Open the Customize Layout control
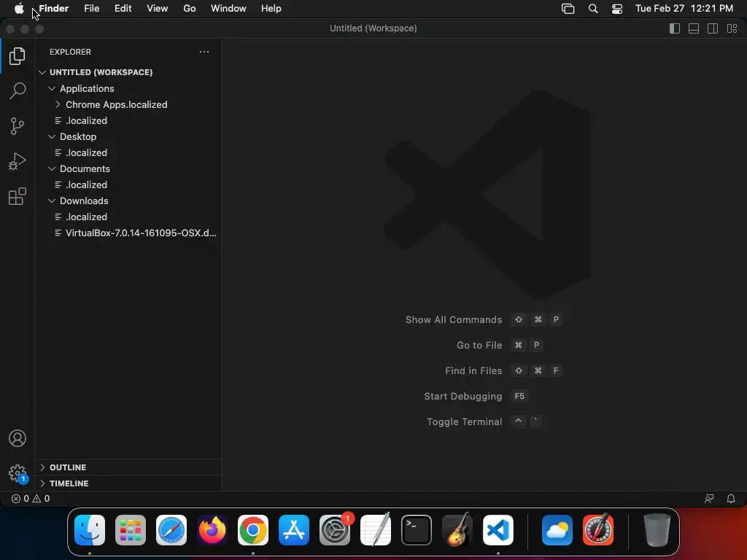The image size is (747, 560). [x=732, y=28]
